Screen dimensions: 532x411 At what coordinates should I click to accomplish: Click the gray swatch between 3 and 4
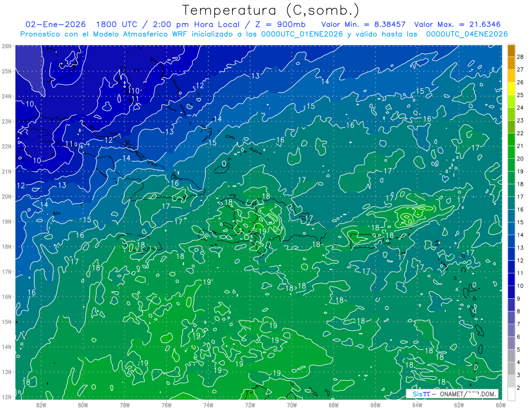point(511,368)
